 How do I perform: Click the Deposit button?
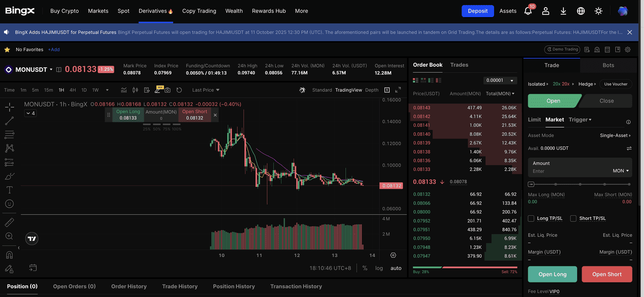(x=477, y=11)
